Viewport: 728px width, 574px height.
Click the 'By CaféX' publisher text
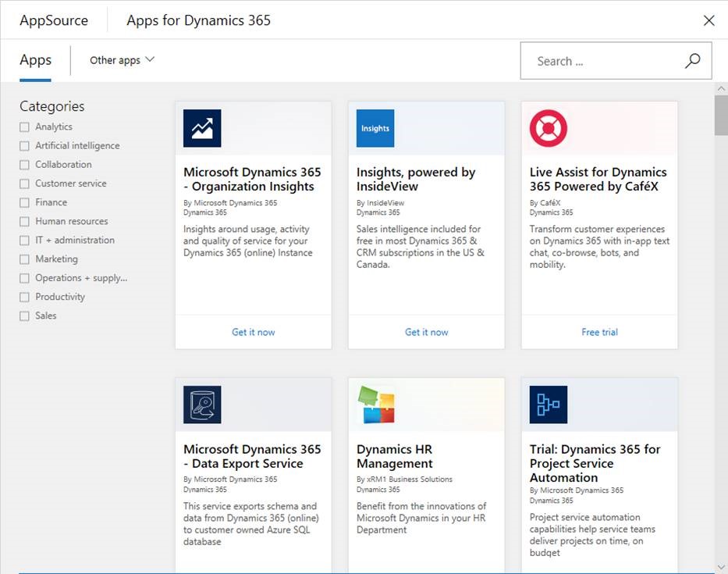point(545,203)
